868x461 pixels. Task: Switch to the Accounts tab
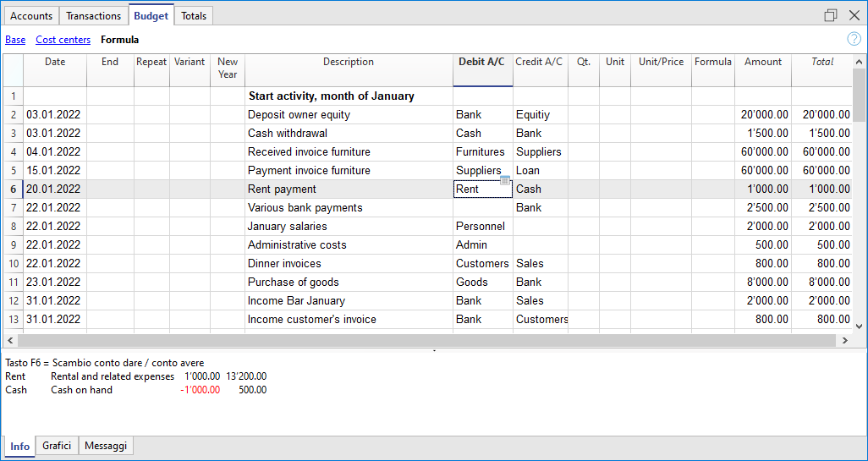pyautogui.click(x=31, y=16)
